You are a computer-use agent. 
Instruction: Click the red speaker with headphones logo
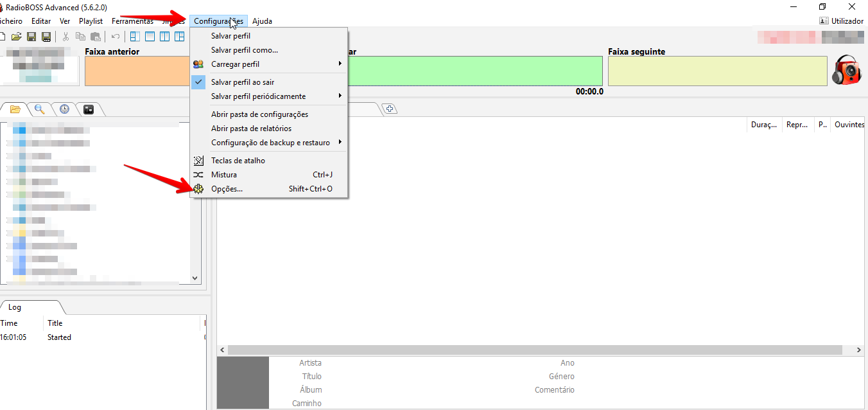point(847,70)
